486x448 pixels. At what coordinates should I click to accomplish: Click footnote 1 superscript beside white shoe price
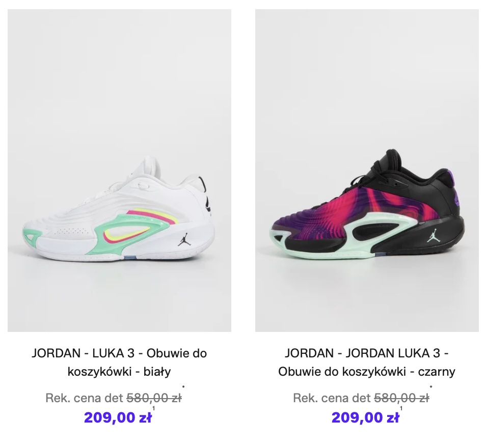point(154,409)
